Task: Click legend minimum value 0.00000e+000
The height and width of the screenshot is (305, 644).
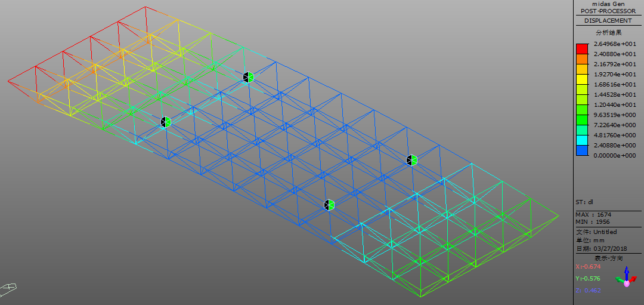Action: (614, 155)
